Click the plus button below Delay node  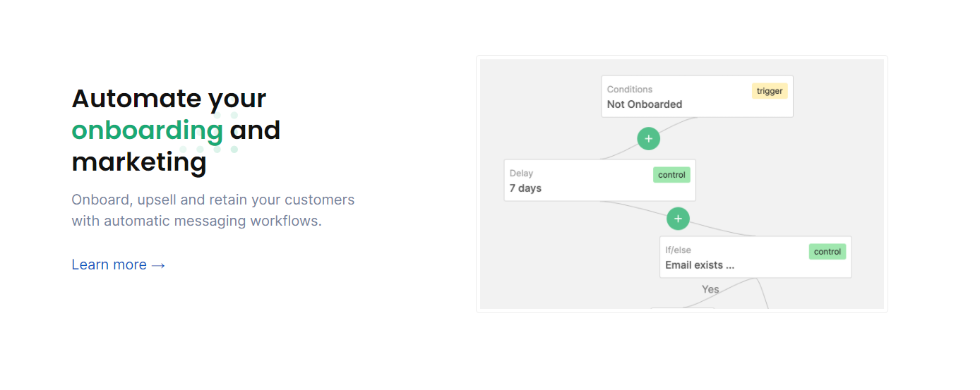point(678,219)
